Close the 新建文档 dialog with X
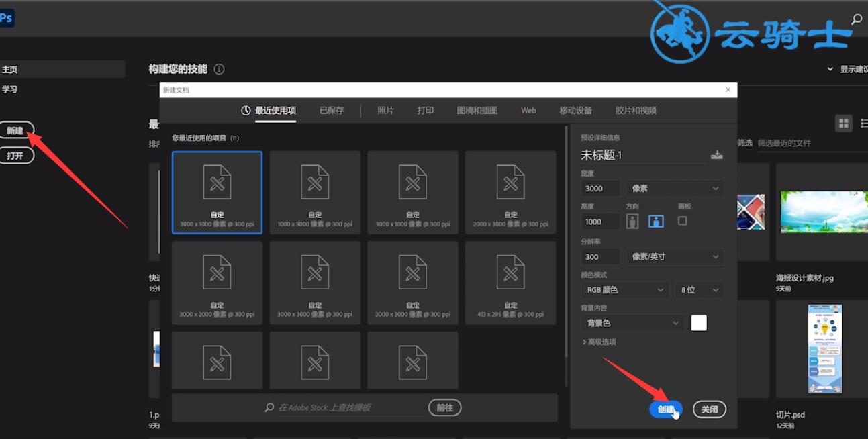The width and height of the screenshot is (868, 439). click(x=728, y=89)
